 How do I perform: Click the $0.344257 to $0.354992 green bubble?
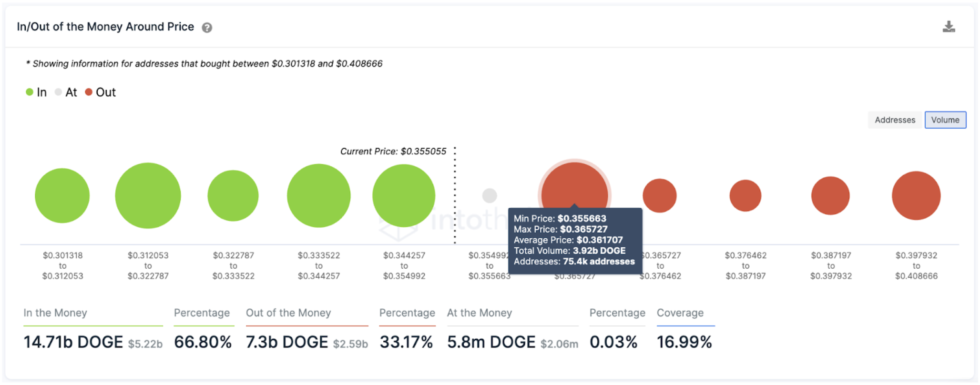coord(404,195)
